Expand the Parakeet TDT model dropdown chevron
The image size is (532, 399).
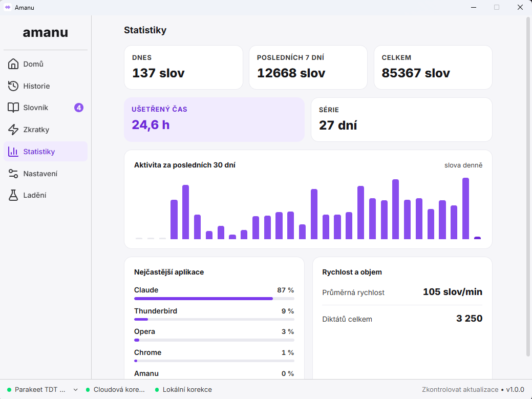pyautogui.click(x=75, y=390)
